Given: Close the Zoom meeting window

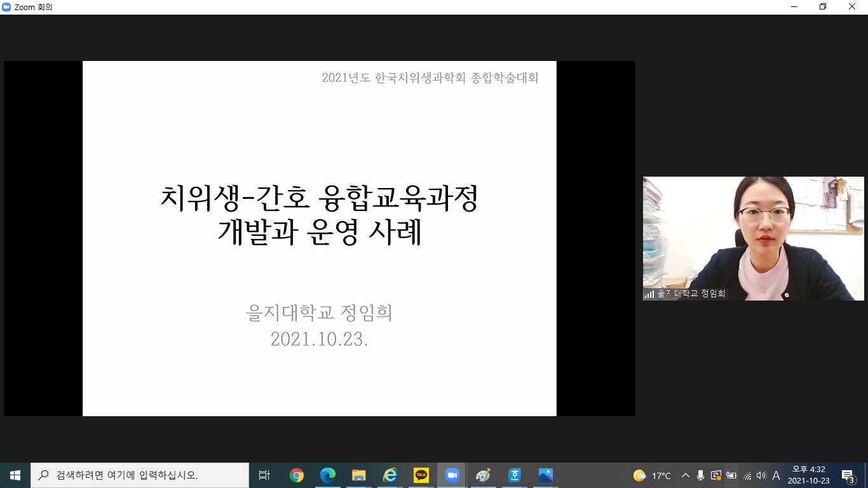Looking at the screenshot, I should click(852, 7).
